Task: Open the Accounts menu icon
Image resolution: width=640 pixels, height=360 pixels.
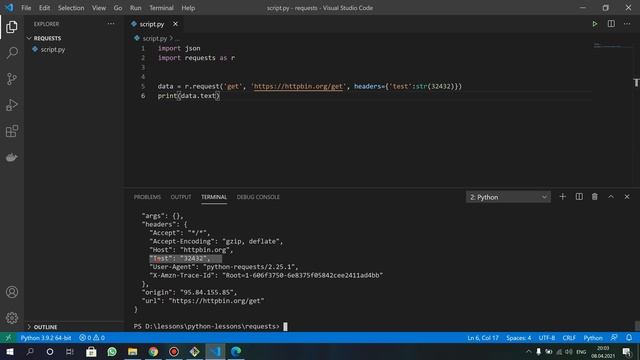Action: pos(12,292)
